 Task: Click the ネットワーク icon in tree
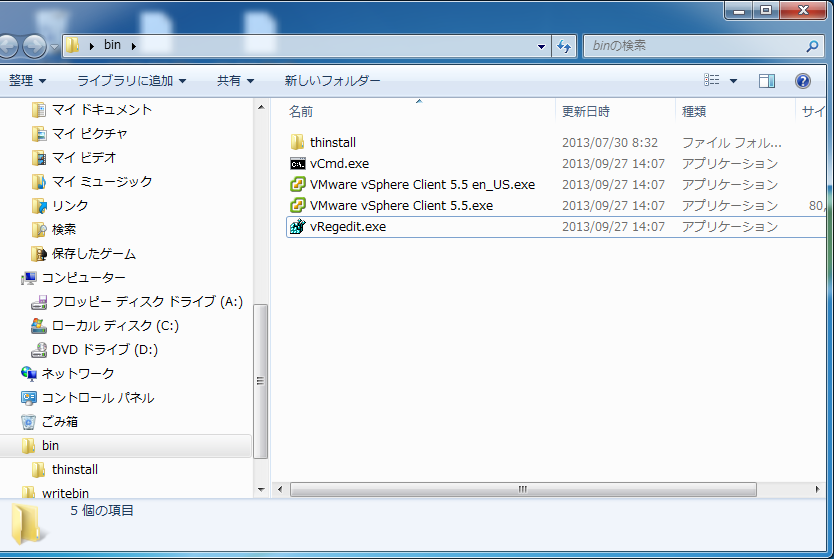pyautogui.click(x=28, y=373)
